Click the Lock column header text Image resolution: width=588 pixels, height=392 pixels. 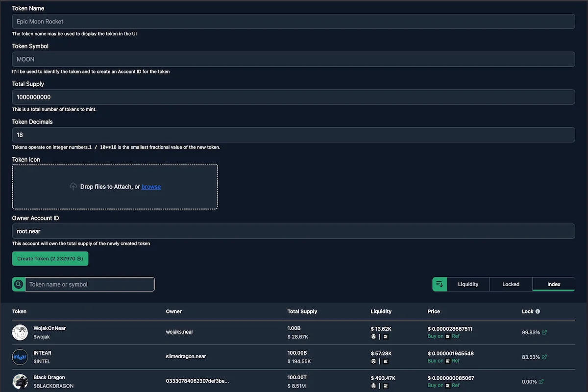(x=527, y=312)
